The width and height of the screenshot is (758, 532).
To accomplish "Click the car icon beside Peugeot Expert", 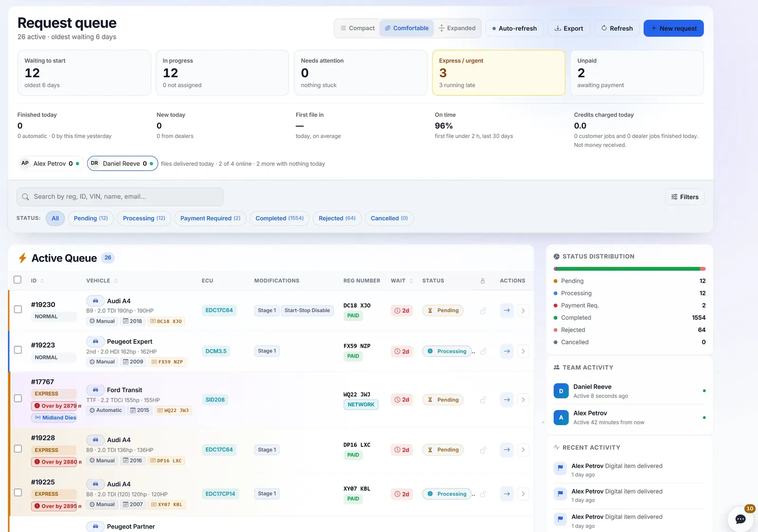I will click(95, 342).
